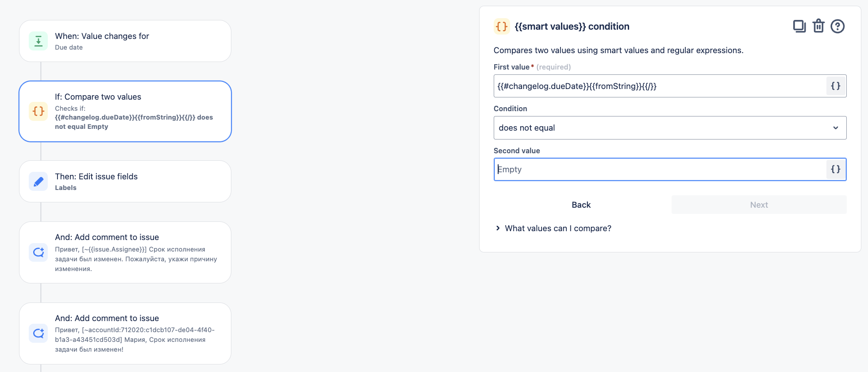The width and height of the screenshot is (868, 372).
Task: Click the duplicate component icon
Action: [x=799, y=27]
